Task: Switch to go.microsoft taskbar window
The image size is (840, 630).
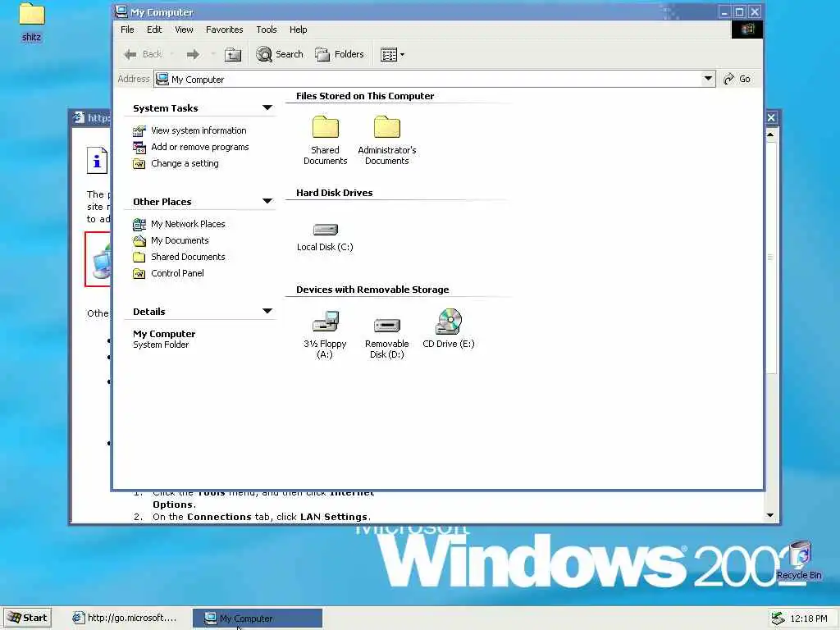Action: click(125, 618)
